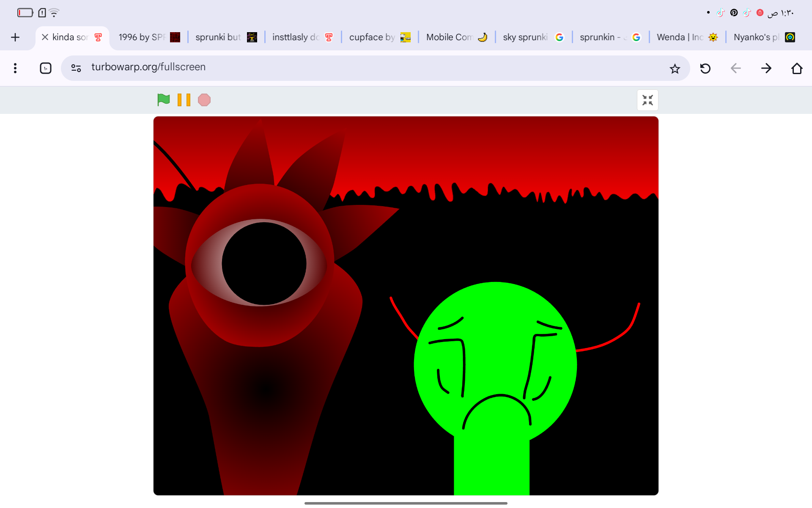Open a new tab with plus button

(15, 37)
